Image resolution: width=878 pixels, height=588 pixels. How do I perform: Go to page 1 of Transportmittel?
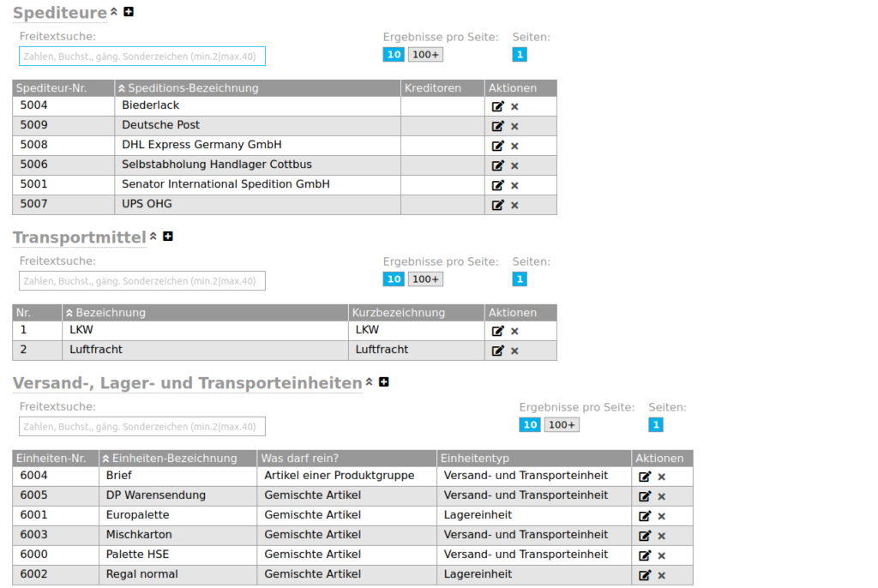[520, 279]
